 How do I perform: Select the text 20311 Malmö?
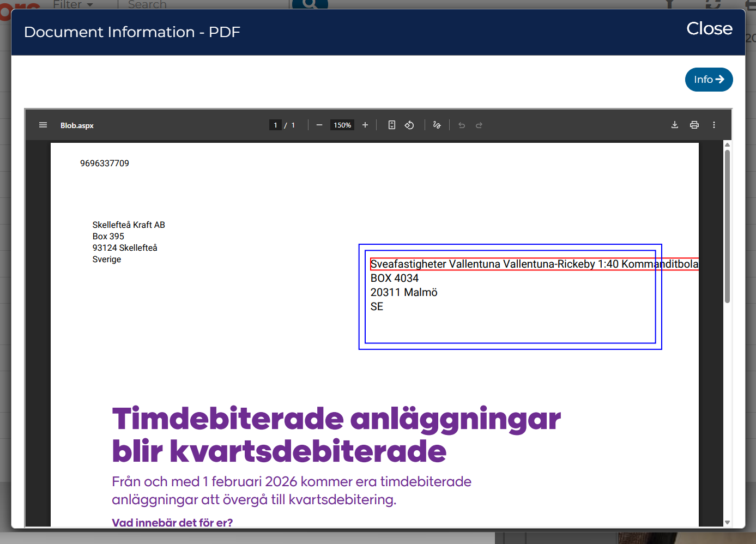point(404,292)
